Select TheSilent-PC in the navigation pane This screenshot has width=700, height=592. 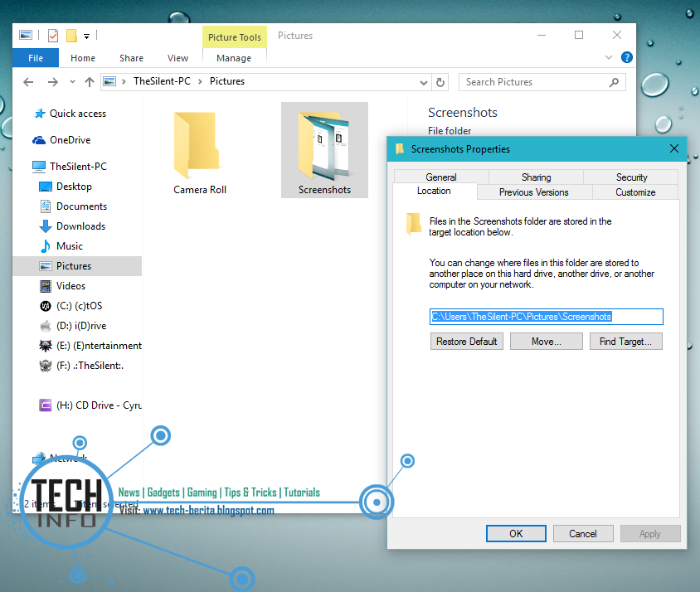[70, 167]
